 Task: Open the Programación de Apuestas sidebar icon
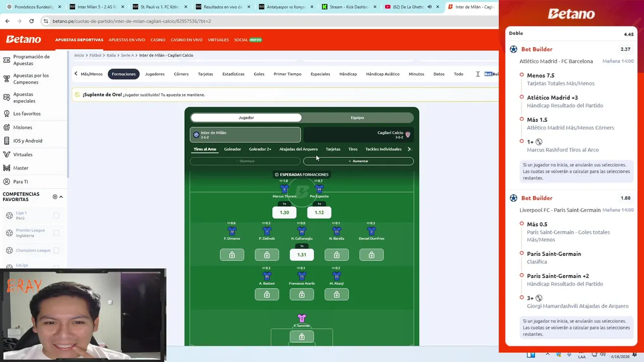point(7,60)
